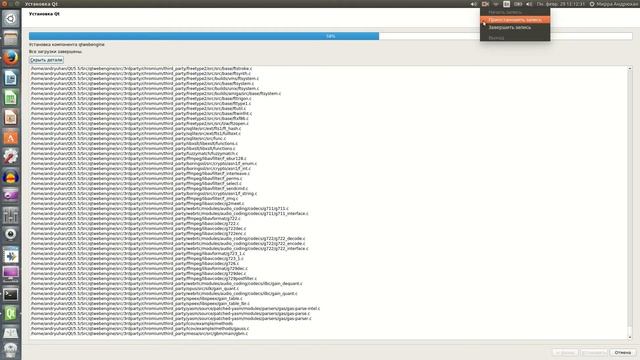Open the keyboard layout indicator
The image size is (640, 360).
507,4
